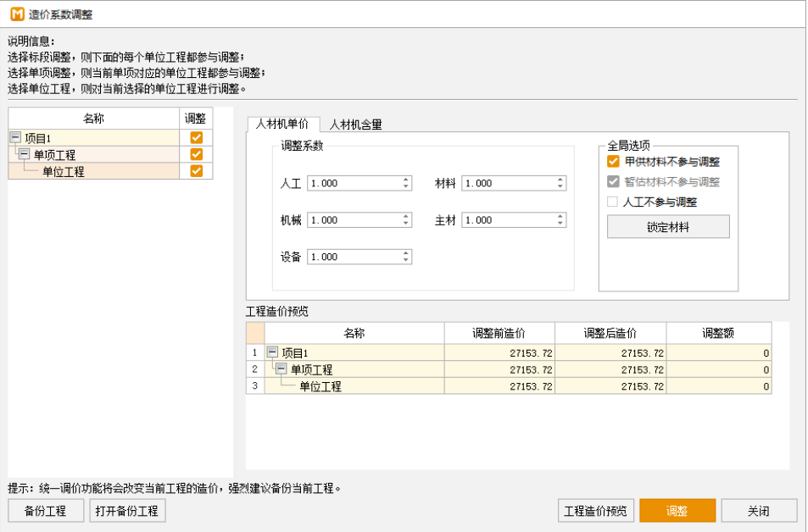
Task: Collapse the 项目1 node in left tree
Action: pyautogui.click(x=15, y=138)
